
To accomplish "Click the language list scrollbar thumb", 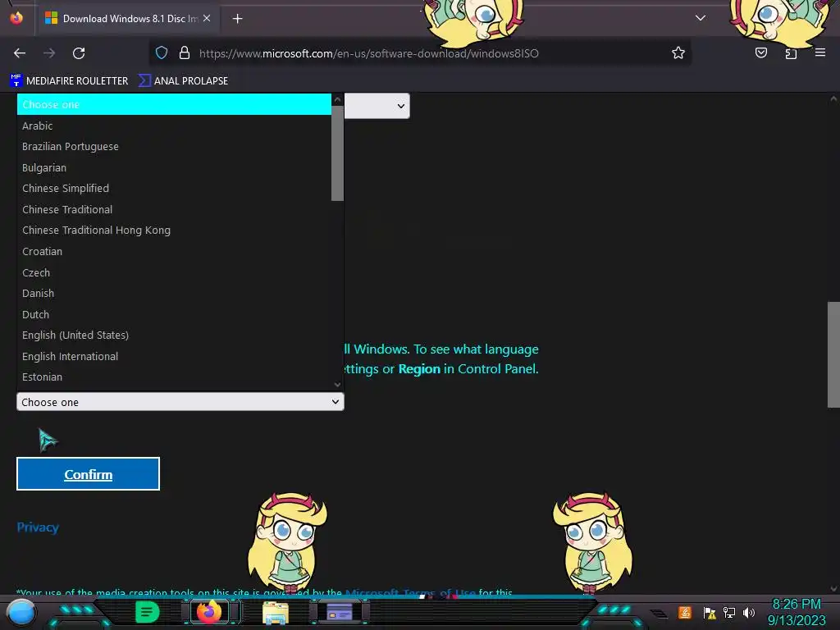I will coord(337,153).
